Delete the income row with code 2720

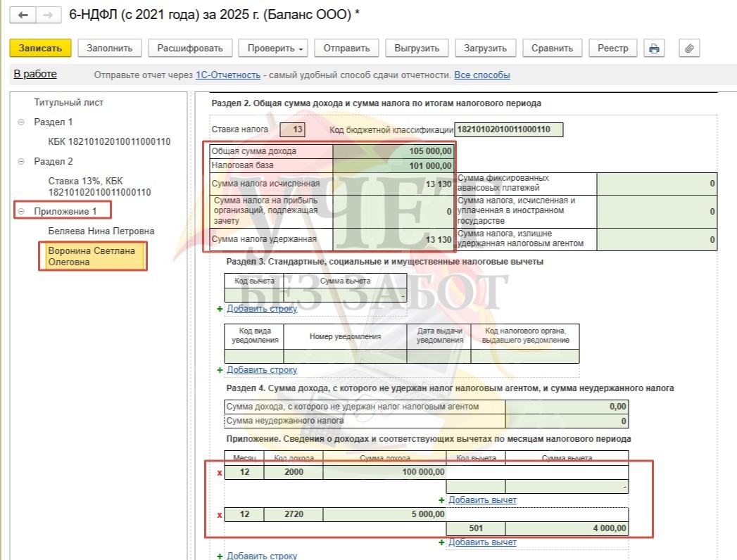(220, 515)
